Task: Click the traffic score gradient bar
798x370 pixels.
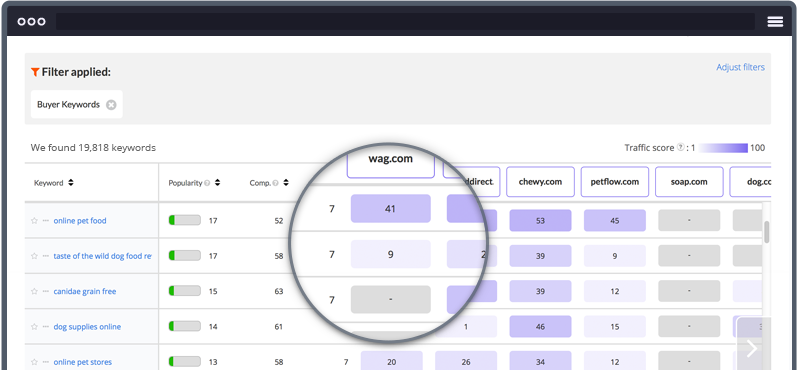Action: coord(723,148)
